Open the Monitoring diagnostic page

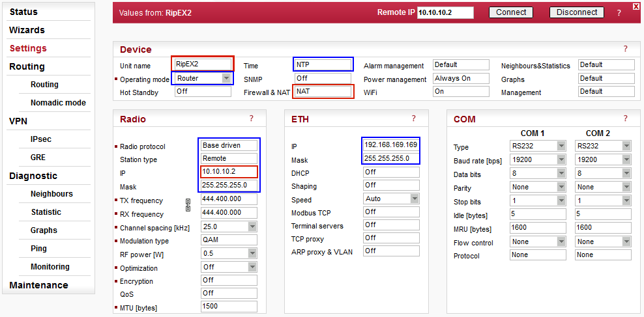[x=50, y=267]
